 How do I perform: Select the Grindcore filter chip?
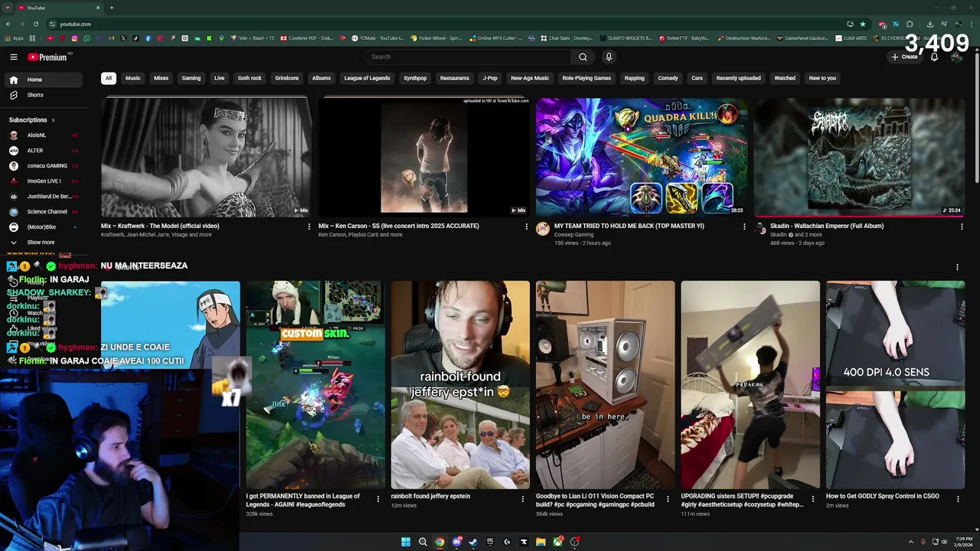click(286, 78)
